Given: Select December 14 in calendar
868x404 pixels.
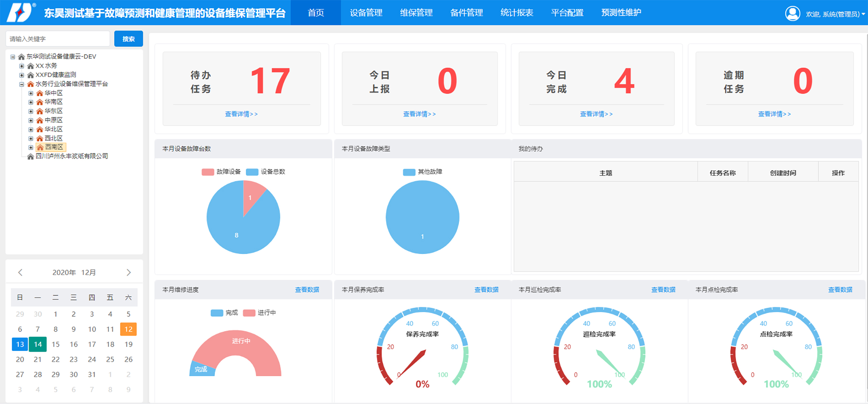Looking at the screenshot, I should click(38, 344).
